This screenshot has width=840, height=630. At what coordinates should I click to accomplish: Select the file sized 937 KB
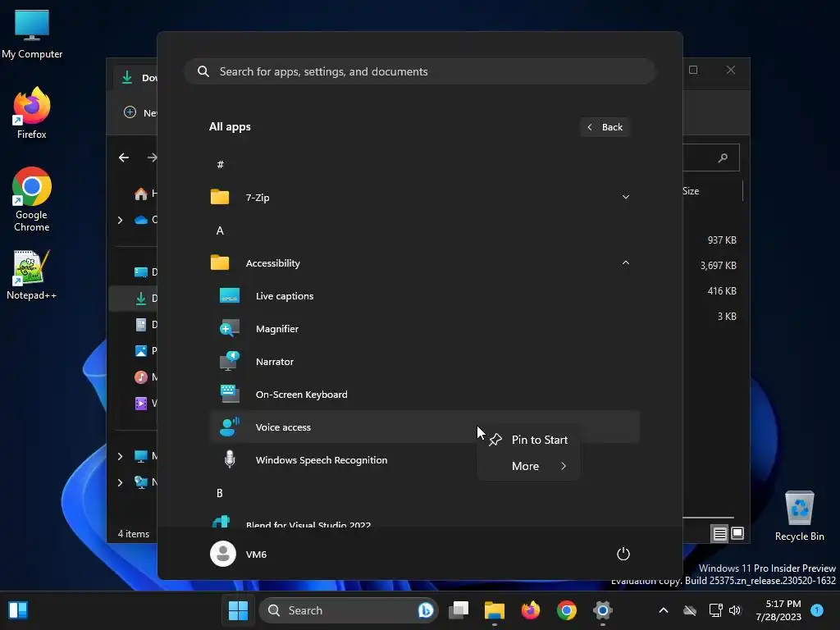pyautogui.click(x=722, y=240)
